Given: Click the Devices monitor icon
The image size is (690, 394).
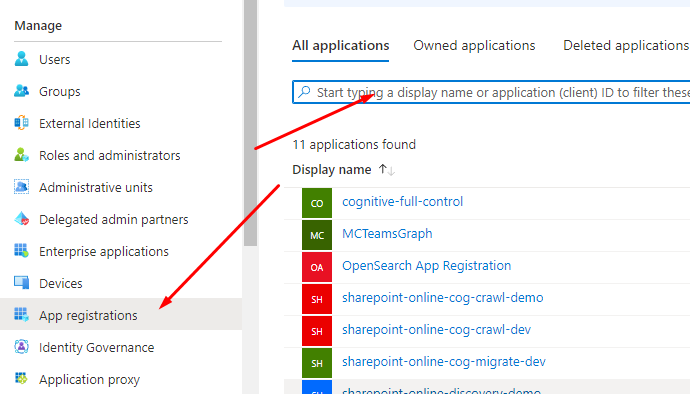Looking at the screenshot, I should click(x=21, y=283).
